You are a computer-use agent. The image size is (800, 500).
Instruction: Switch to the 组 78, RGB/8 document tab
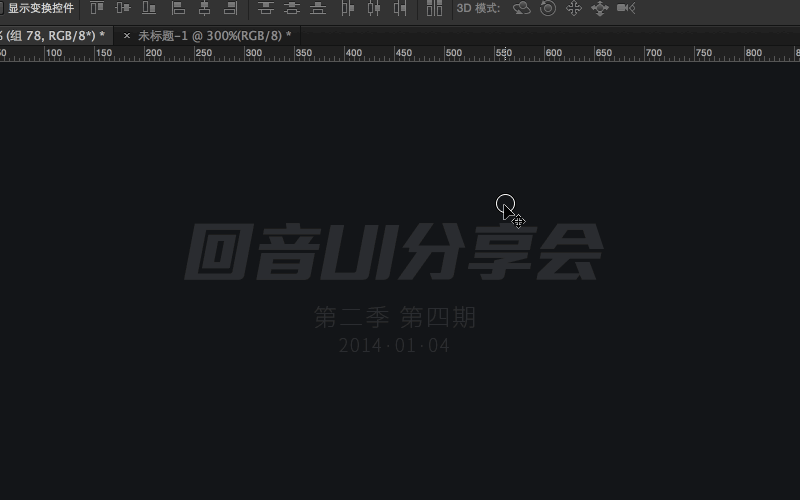click(x=56, y=36)
